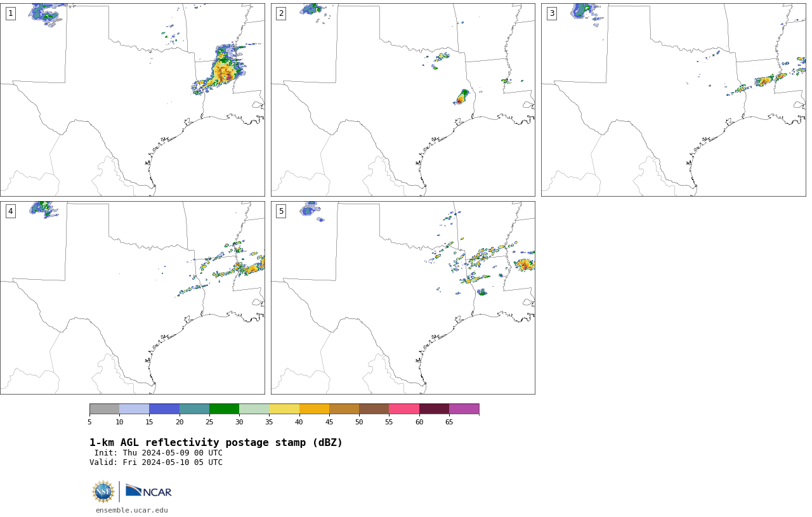Image resolution: width=812 pixels, height=517 pixels.
Task: Select the brown 50-55 dBZ swatch
Action: [x=374, y=409]
